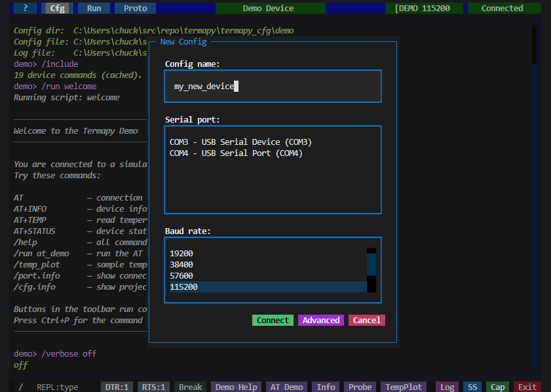Take a screenshot with SS

[472, 387]
